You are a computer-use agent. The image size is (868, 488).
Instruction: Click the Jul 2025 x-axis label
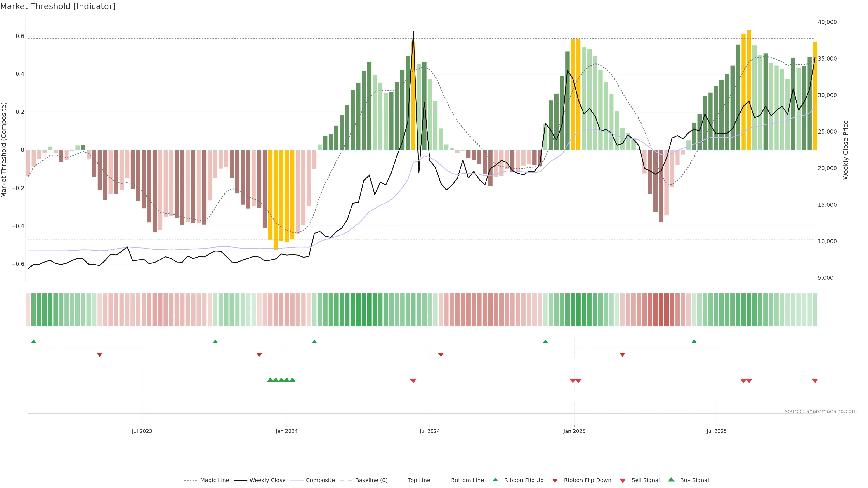pyautogui.click(x=716, y=431)
